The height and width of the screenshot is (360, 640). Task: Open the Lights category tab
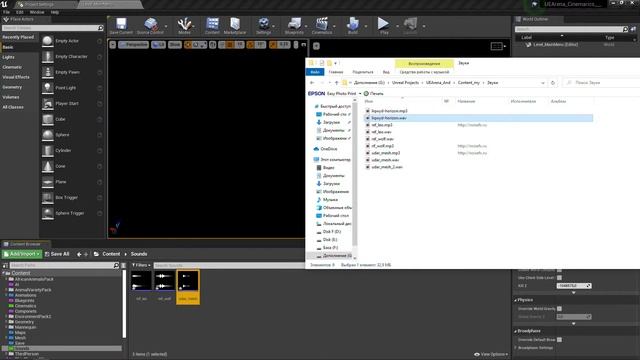pos(20,57)
